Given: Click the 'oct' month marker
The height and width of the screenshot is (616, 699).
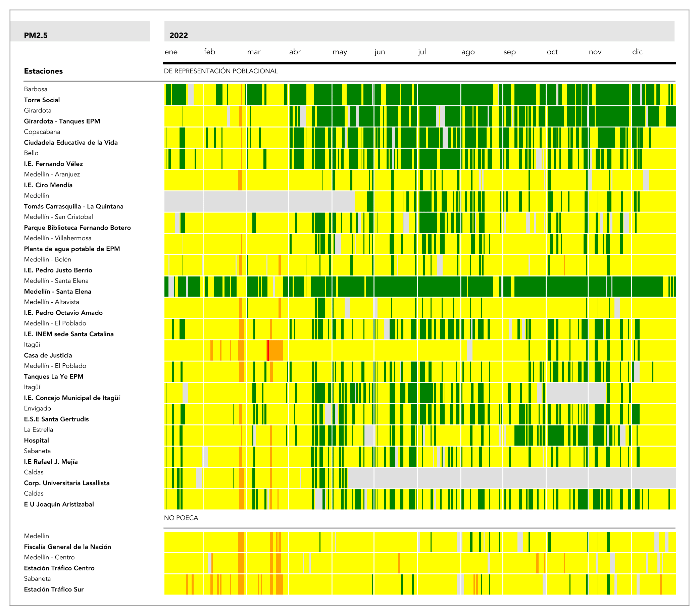Looking at the screenshot, I should (552, 52).
